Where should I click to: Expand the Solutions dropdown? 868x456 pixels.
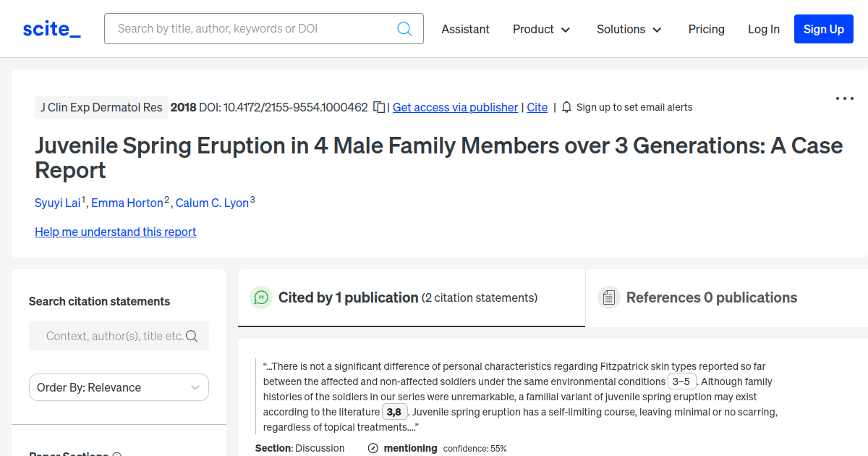tap(629, 30)
